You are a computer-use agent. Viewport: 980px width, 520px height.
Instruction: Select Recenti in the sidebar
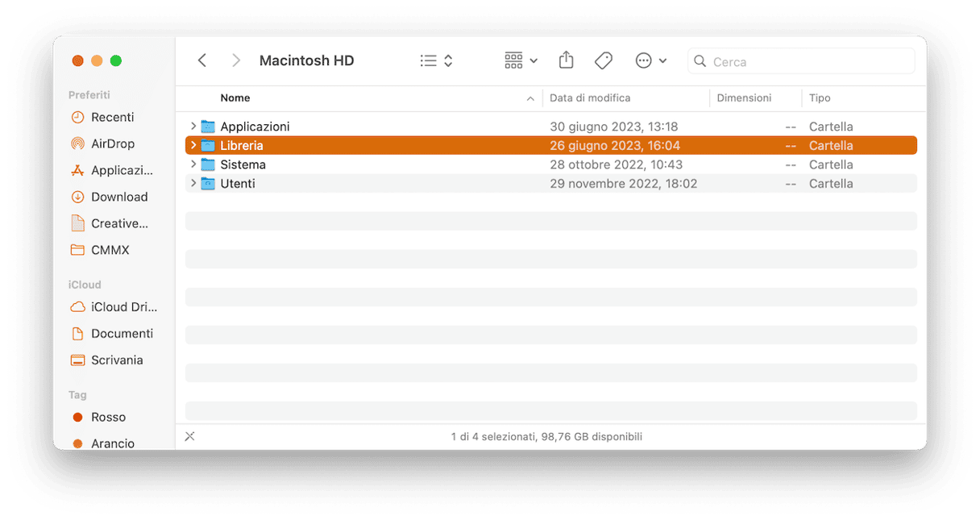point(112,117)
